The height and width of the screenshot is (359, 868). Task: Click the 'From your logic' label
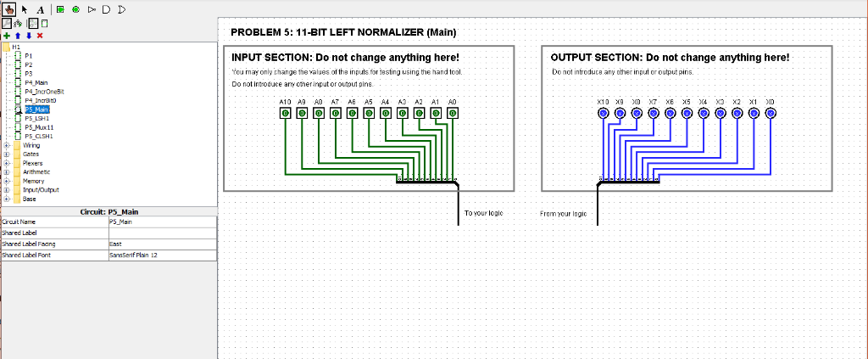click(x=563, y=214)
